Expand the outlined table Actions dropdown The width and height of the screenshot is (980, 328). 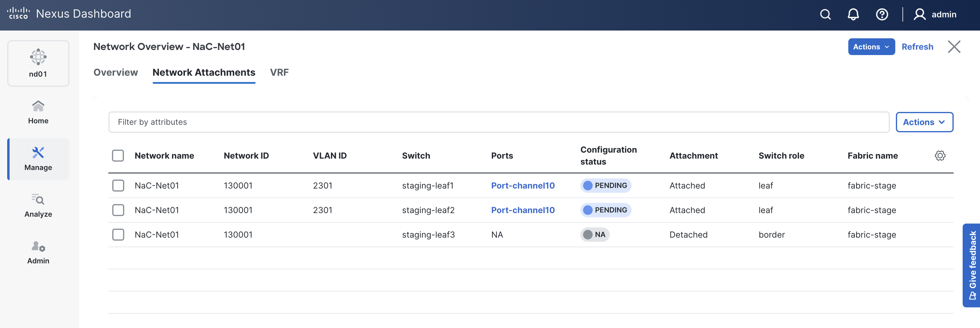pyautogui.click(x=924, y=122)
